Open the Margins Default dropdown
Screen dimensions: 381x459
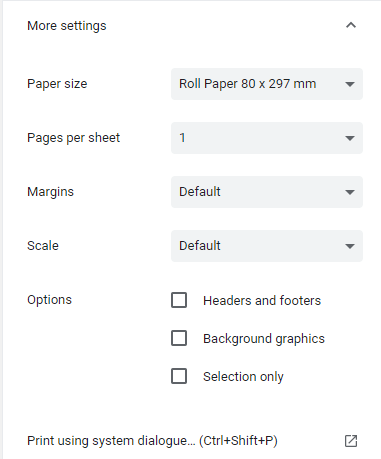(x=267, y=192)
